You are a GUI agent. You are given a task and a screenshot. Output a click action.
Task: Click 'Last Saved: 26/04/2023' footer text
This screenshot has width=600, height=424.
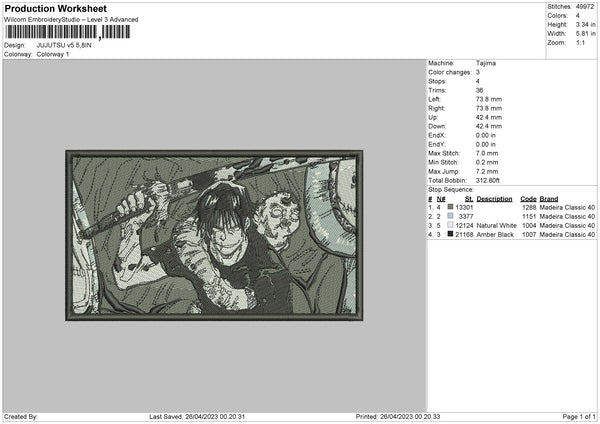pyautogui.click(x=197, y=417)
